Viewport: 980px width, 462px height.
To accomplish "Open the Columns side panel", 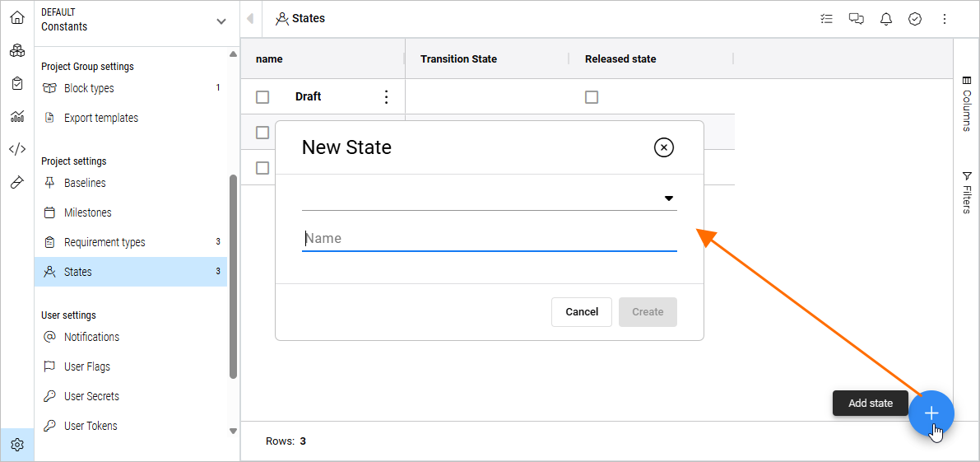I will pyautogui.click(x=967, y=104).
